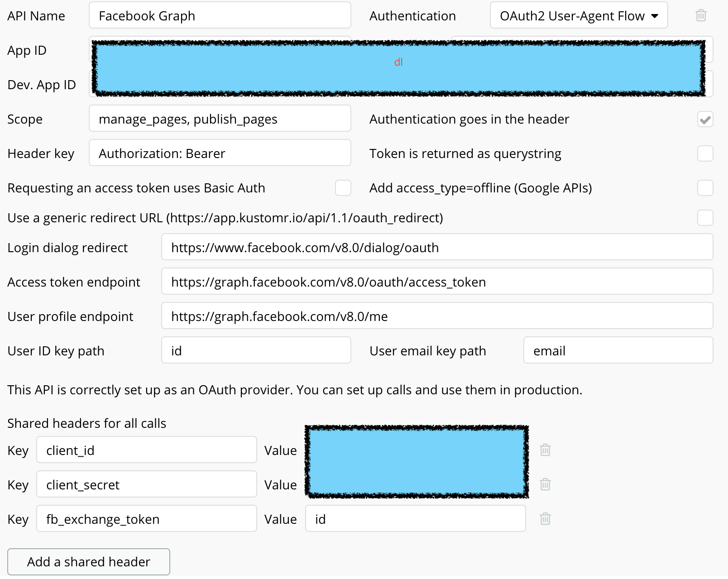Edit the Scope field
This screenshot has height=579, width=728.
pos(220,119)
